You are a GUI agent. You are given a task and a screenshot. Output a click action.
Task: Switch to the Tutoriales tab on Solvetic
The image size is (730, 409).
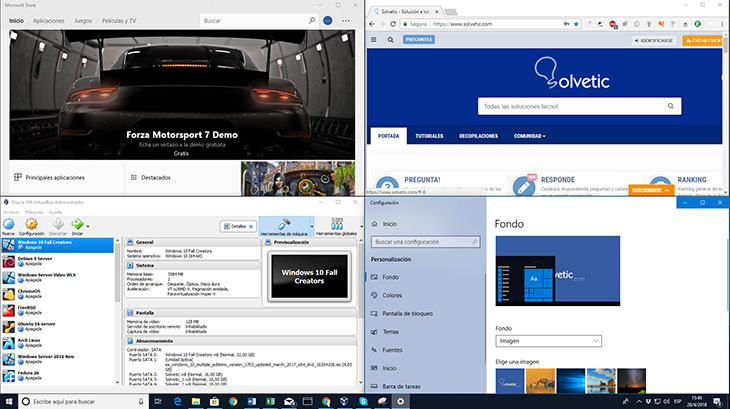[429, 136]
